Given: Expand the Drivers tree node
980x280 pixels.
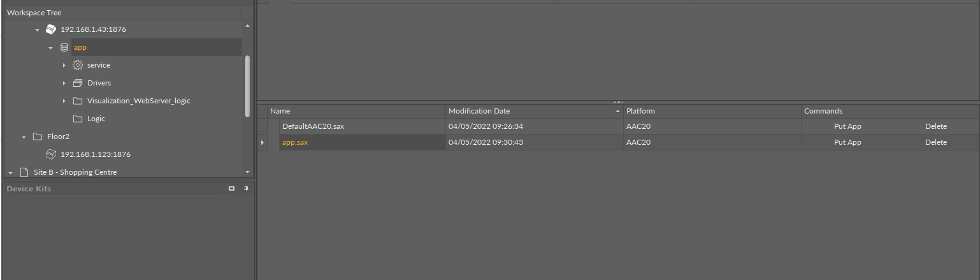Looking at the screenshot, I should tap(64, 83).
